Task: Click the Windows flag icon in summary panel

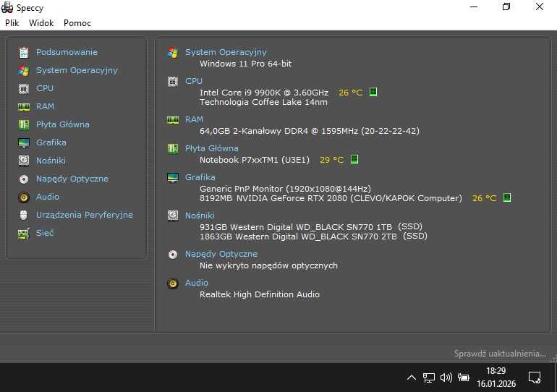Action: 173,52
